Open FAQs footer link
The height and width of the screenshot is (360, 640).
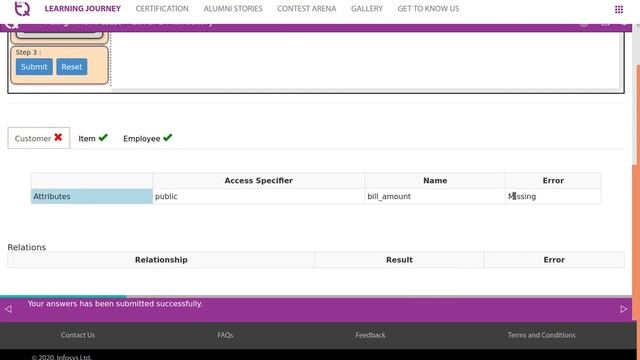tap(225, 335)
